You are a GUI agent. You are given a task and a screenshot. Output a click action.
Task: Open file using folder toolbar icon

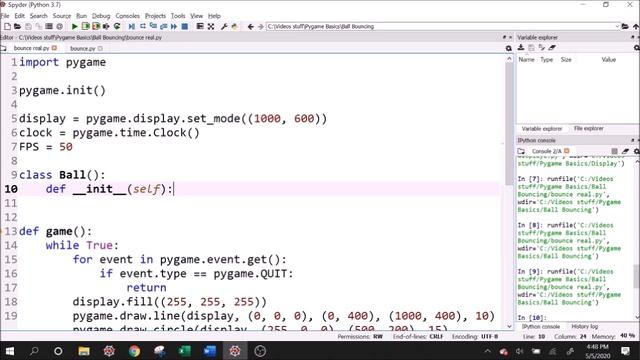pos(17,27)
